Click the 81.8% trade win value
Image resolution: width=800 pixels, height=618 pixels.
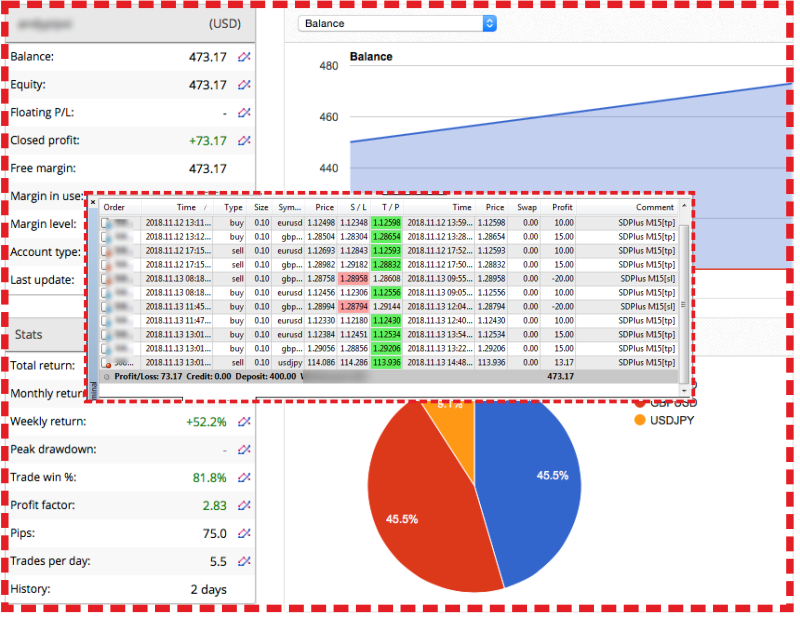(209, 478)
